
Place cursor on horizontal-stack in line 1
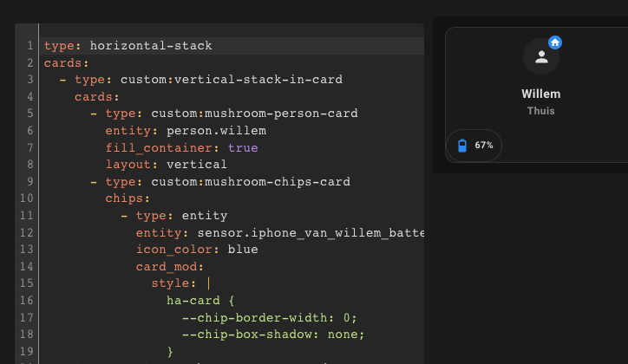[x=151, y=45]
